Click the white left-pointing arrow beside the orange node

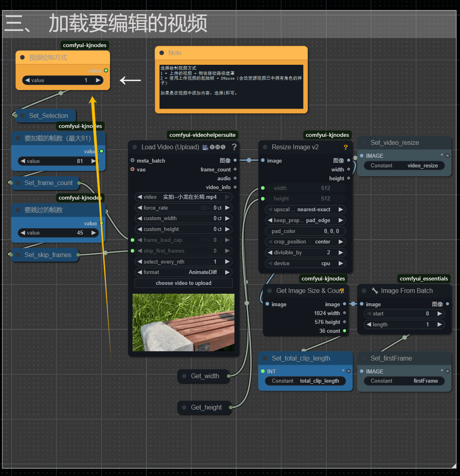click(x=131, y=80)
